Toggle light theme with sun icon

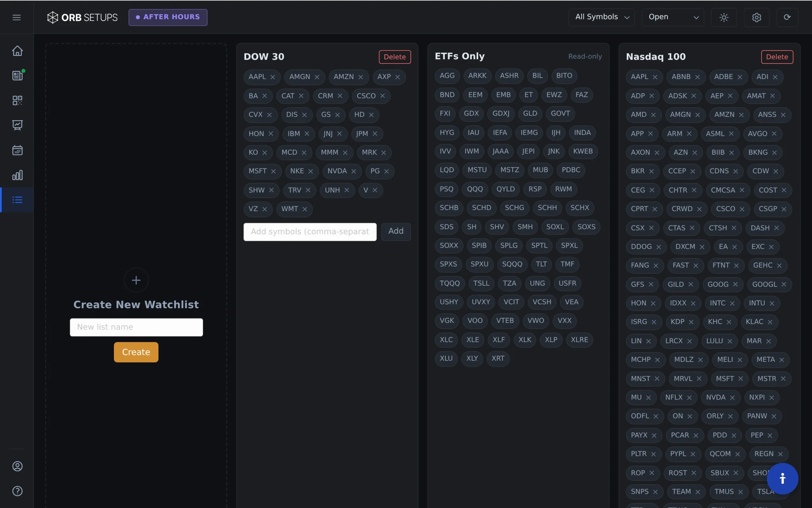pyautogui.click(x=724, y=17)
